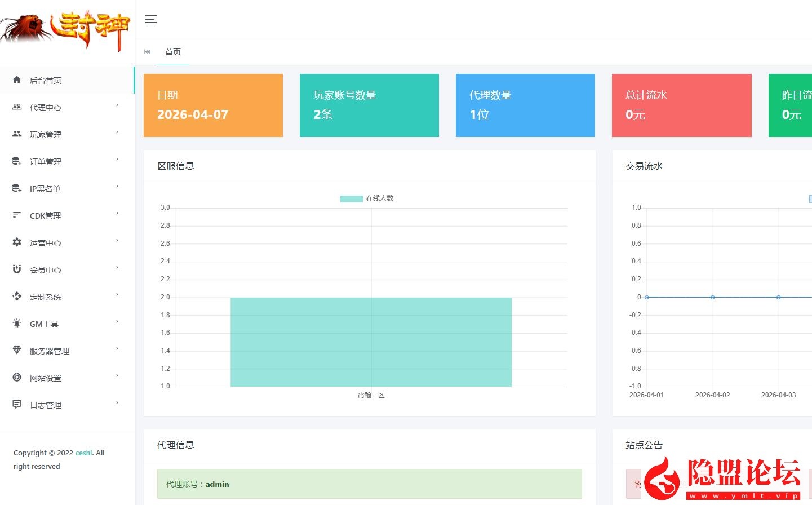Collapse the tab bar with the rewind icon

pos(147,51)
